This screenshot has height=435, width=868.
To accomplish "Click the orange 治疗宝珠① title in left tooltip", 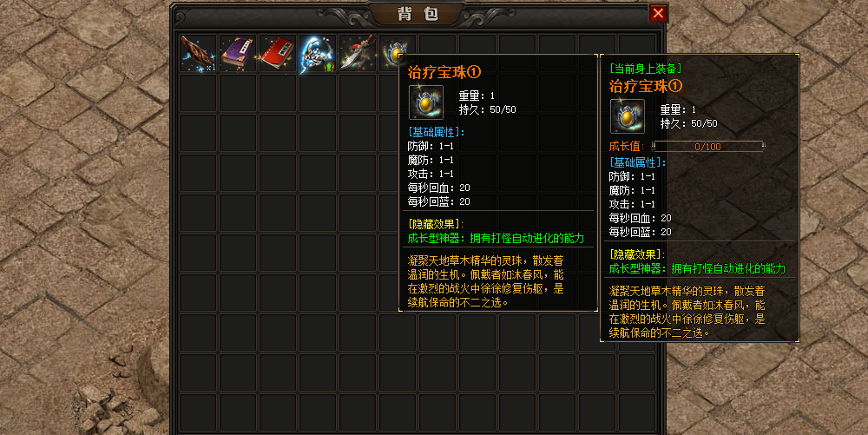I will [x=444, y=72].
